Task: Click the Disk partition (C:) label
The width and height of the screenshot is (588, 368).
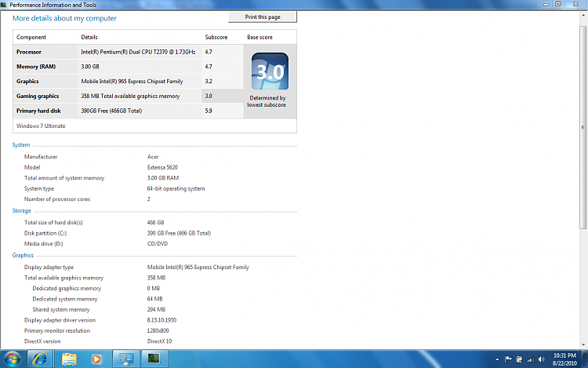Action: point(45,233)
